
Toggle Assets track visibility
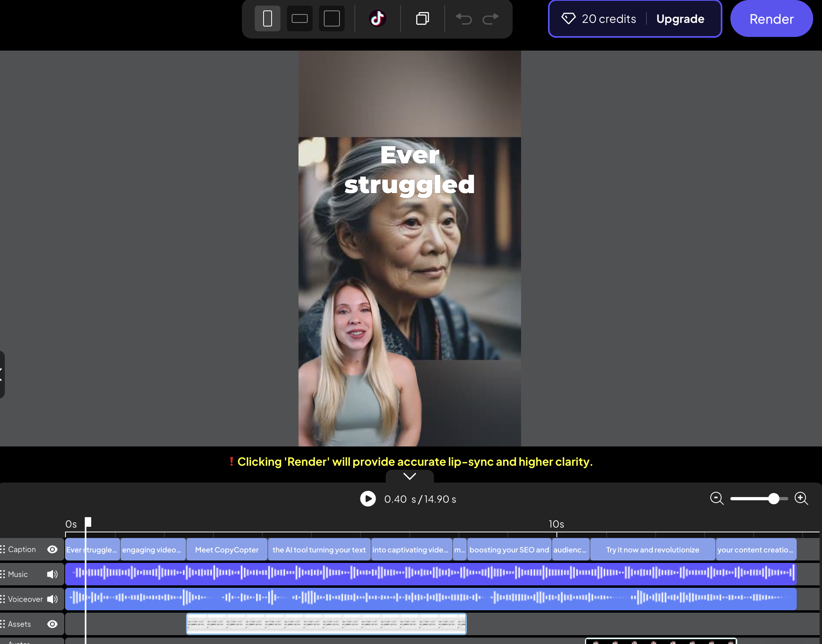[53, 624]
